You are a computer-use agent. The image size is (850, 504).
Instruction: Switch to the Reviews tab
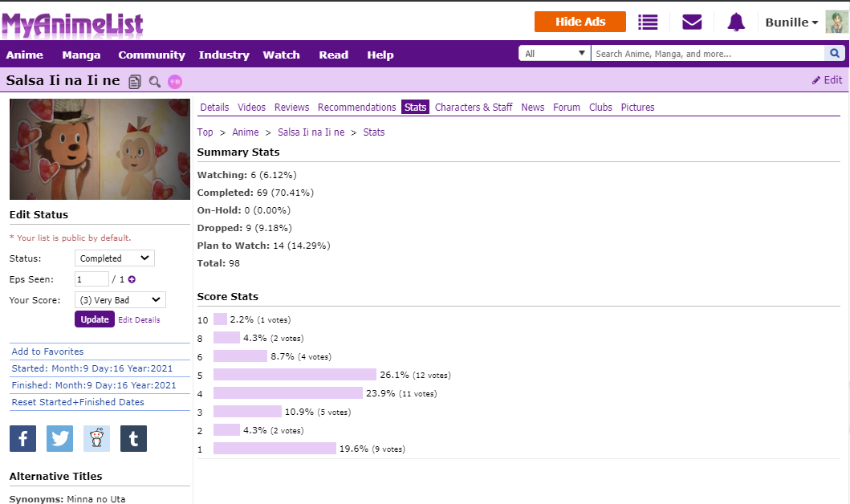(x=291, y=108)
